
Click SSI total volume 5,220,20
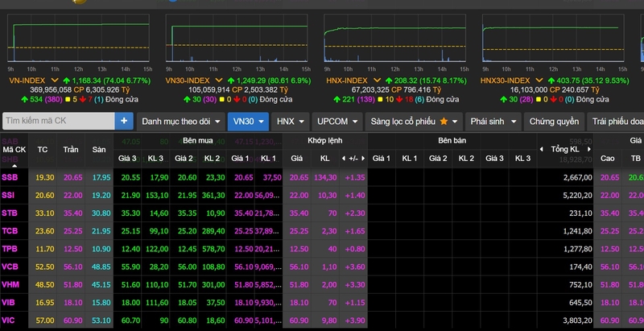577,196
